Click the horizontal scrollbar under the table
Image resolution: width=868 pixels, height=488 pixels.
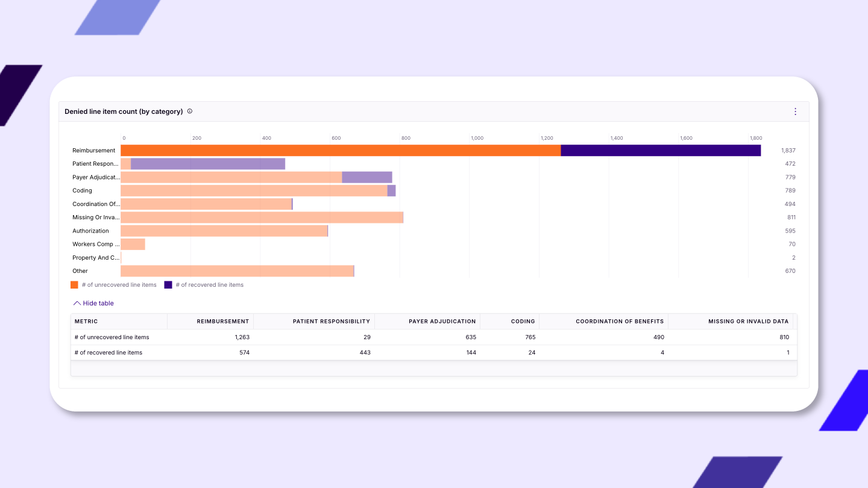point(433,368)
